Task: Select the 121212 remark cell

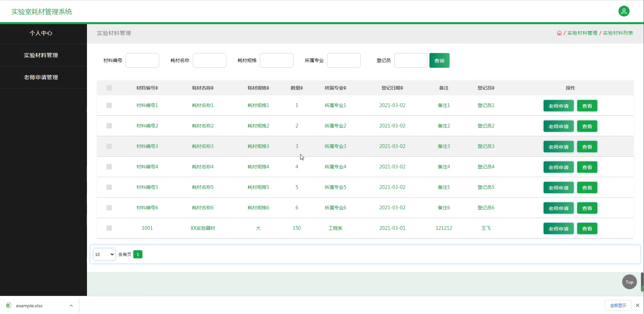Action: [444, 228]
